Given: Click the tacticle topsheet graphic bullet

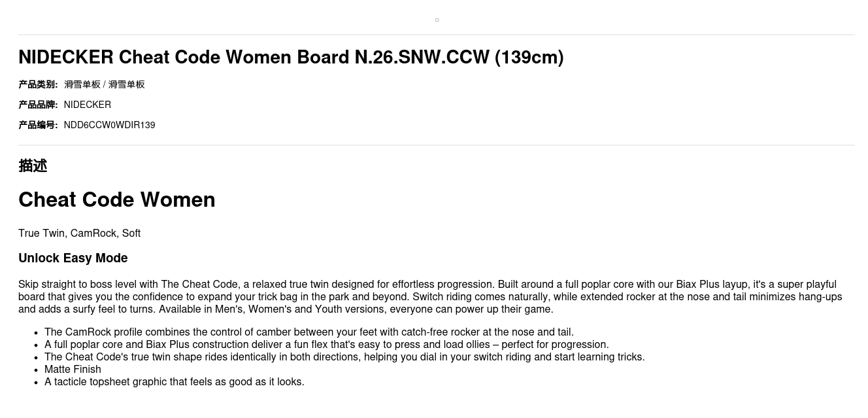Looking at the screenshot, I should pyautogui.click(x=174, y=382).
